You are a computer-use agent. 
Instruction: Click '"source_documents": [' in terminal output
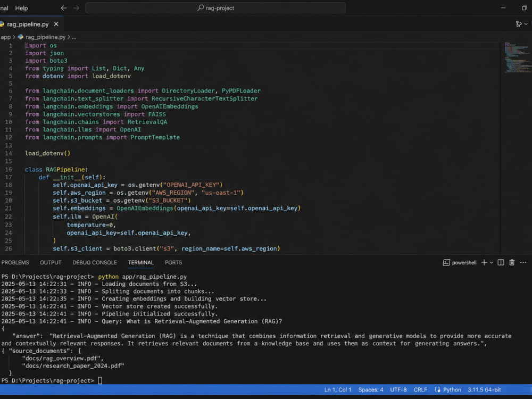[x=45, y=351]
